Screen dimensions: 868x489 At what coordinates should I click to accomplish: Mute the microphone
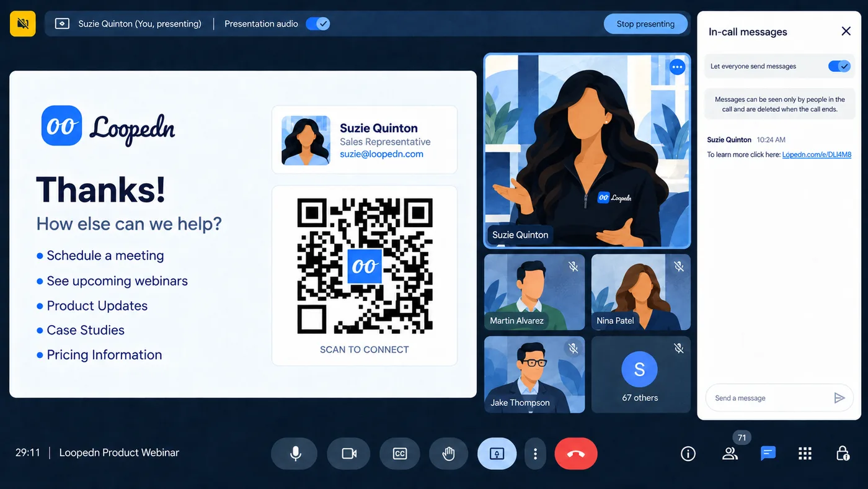pos(294,454)
